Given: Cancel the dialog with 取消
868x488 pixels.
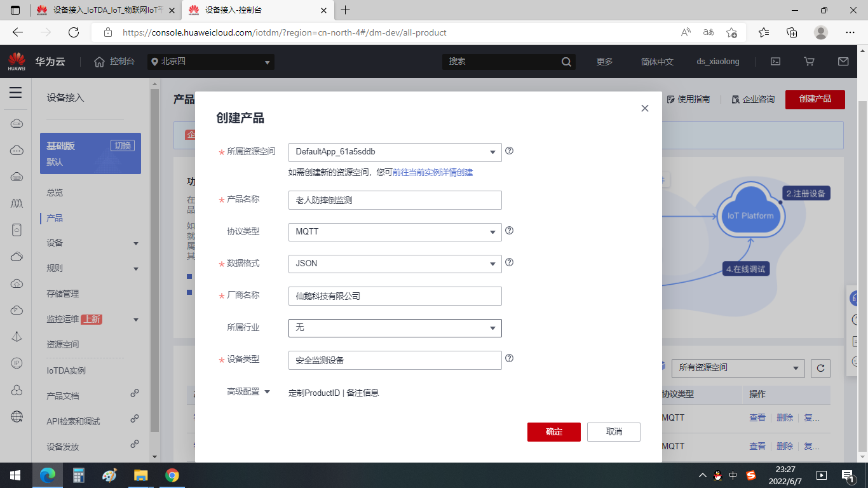Looking at the screenshot, I should pos(614,432).
